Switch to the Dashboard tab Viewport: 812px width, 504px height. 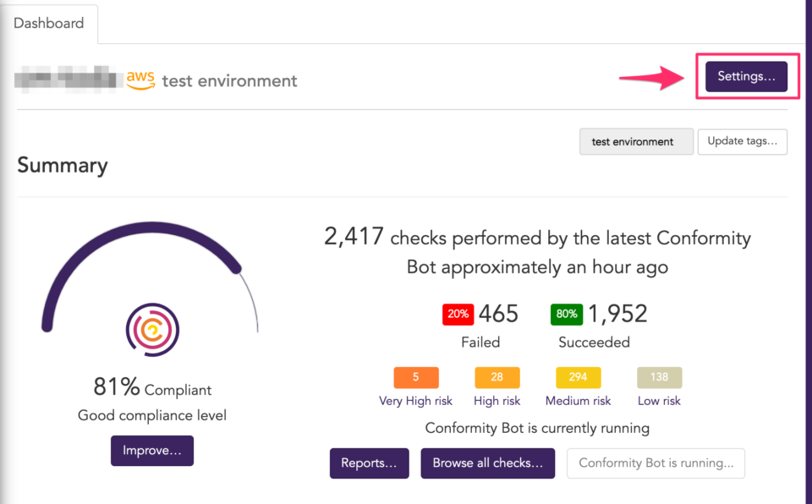(48, 24)
